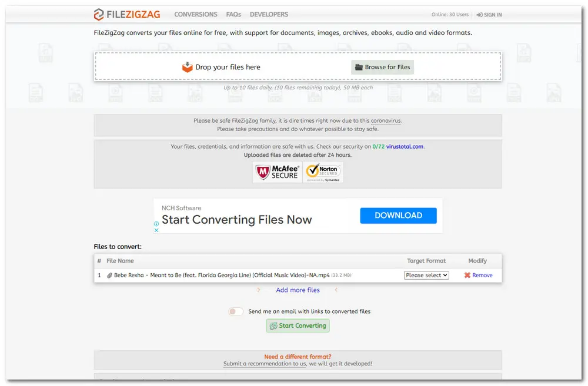Click the ad info icon
The height and width of the screenshot is (386, 588).
coord(156,224)
